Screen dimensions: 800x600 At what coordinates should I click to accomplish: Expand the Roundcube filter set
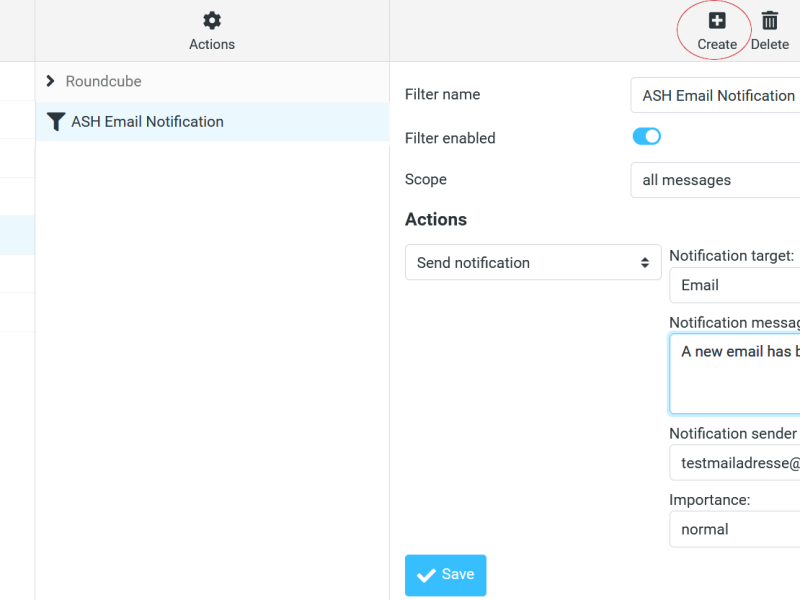tap(50, 81)
